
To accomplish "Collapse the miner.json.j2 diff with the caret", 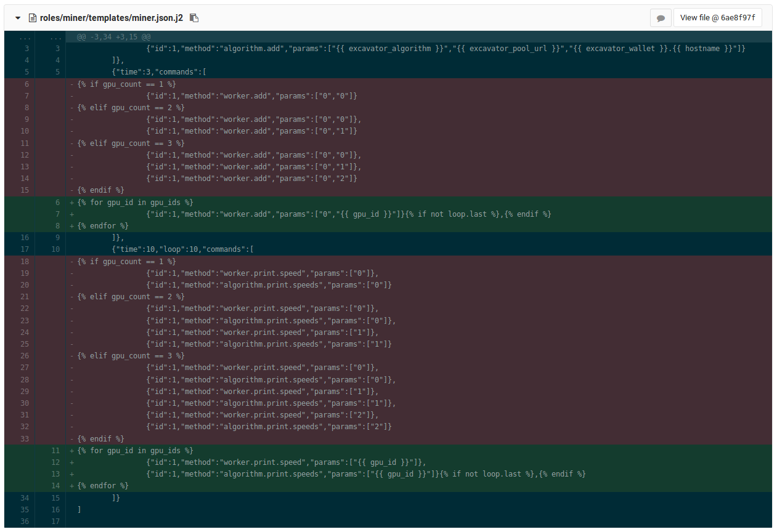I will [x=18, y=18].
